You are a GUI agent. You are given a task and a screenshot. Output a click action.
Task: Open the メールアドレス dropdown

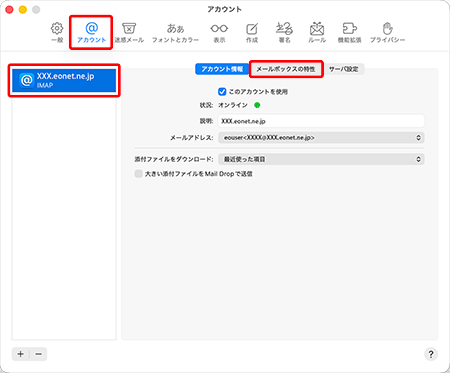[x=321, y=138]
